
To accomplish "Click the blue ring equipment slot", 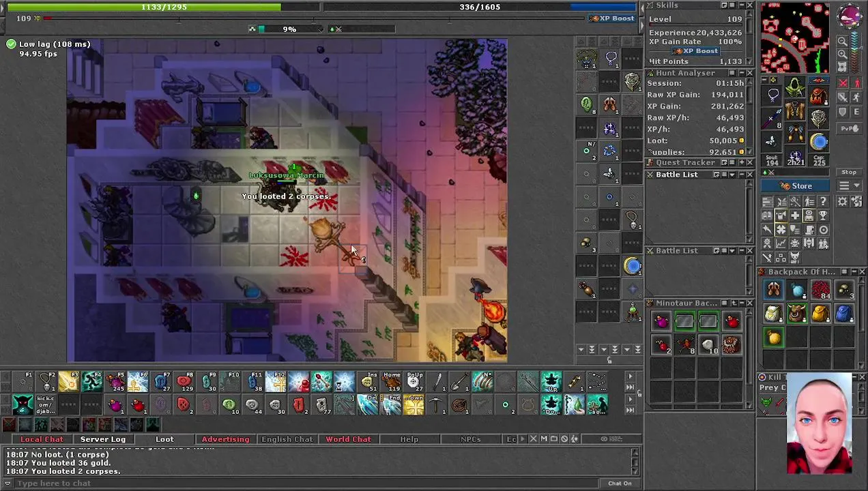I will (x=818, y=142).
